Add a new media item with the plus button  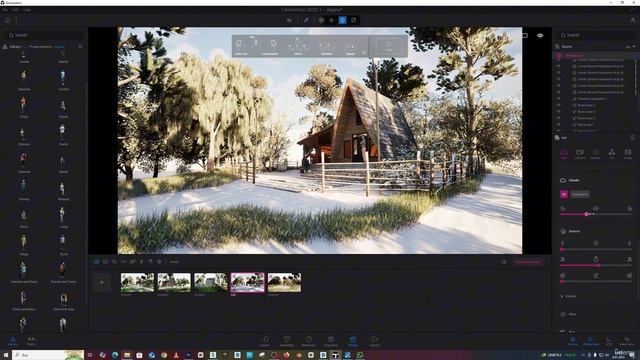point(102,282)
